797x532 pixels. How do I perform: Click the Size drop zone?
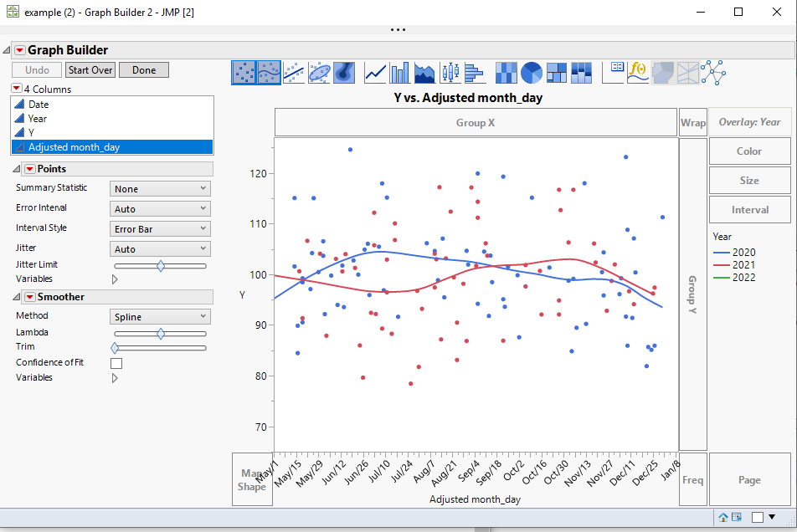pos(750,180)
